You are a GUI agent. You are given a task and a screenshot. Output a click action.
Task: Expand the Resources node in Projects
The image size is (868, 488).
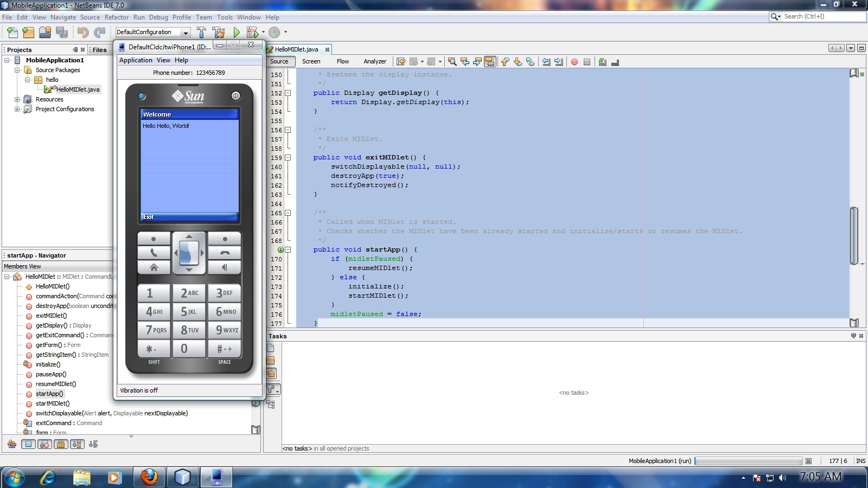click(16, 99)
